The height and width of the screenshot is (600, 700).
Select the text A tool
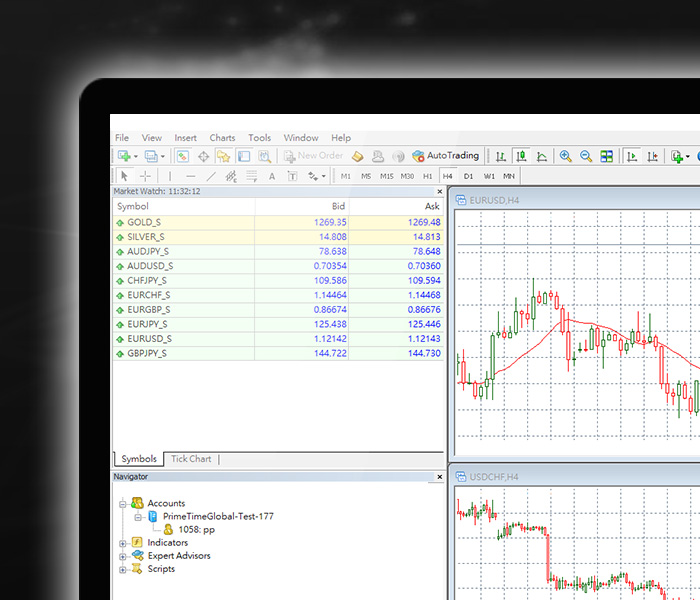click(x=272, y=176)
